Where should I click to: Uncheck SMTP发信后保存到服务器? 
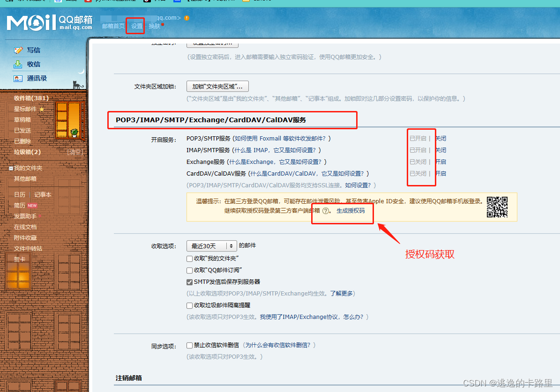(x=190, y=282)
